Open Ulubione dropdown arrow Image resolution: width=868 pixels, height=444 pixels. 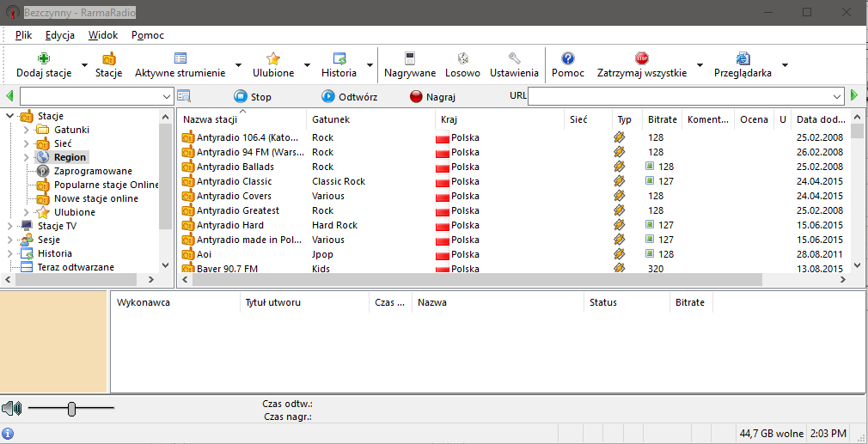[306, 65]
